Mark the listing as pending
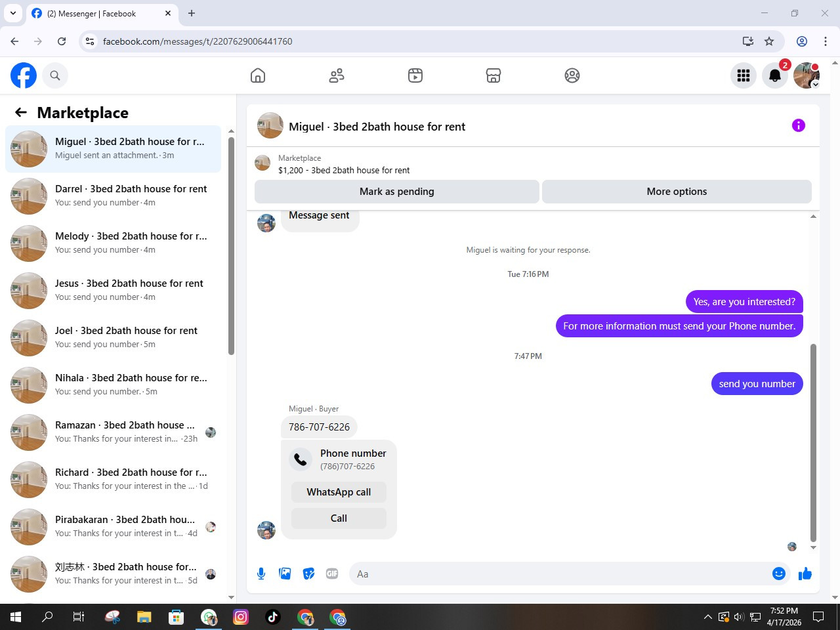This screenshot has height=630, width=840. click(397, 192)
